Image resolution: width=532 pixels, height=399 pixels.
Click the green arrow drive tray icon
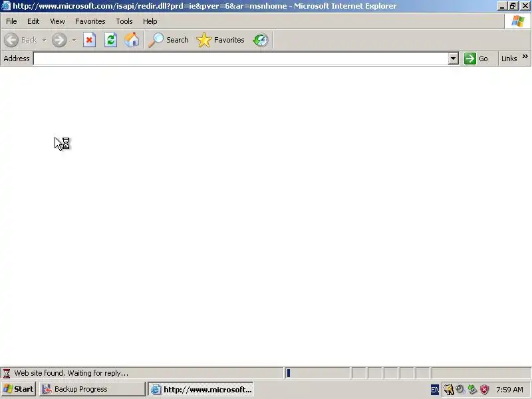tap(472, 389)
